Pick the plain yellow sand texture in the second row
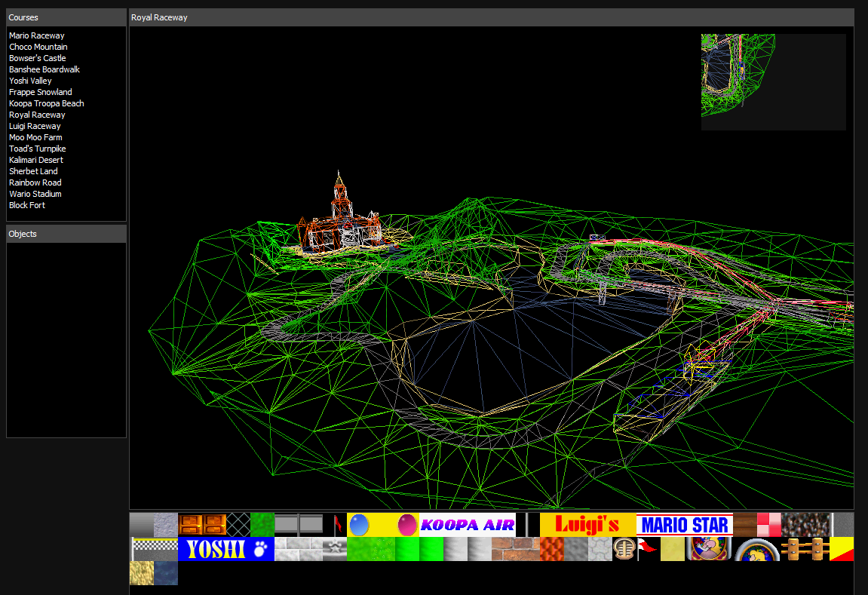 tap(673, 549)
